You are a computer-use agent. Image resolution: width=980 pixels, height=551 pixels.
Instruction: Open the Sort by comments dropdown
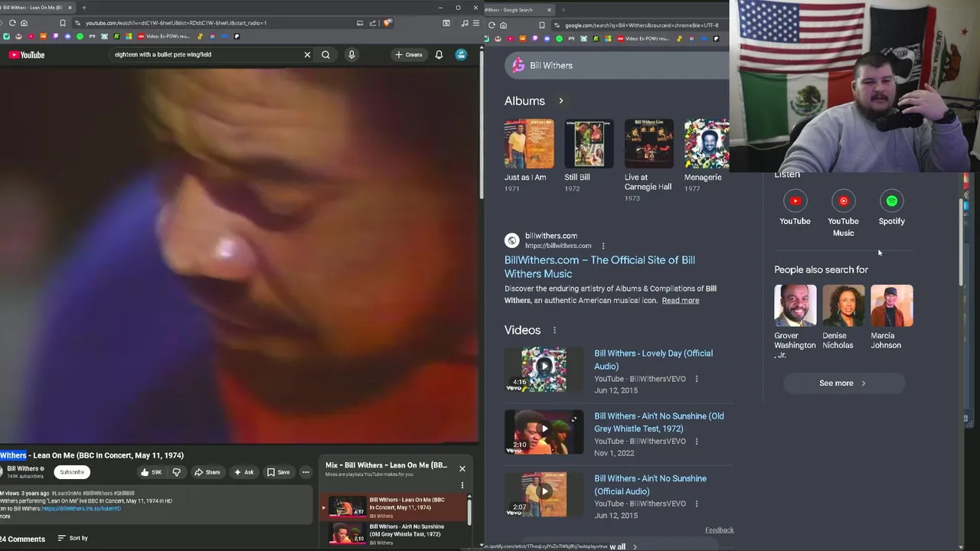(73, 538)
